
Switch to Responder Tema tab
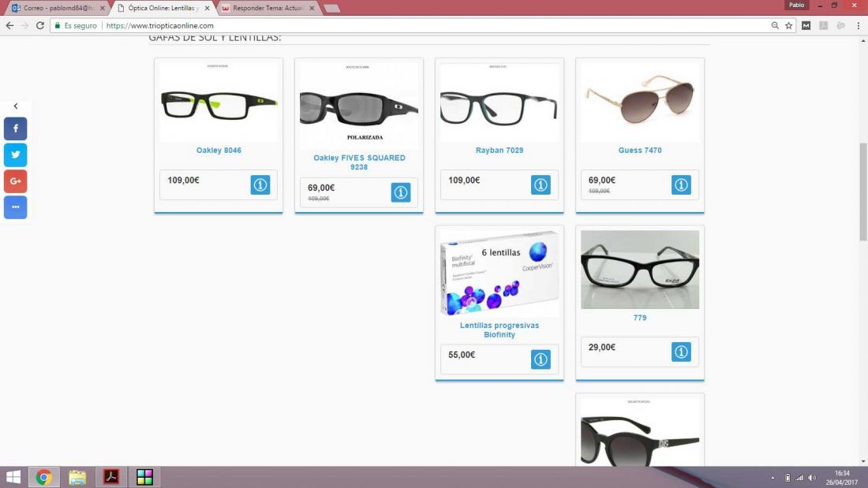pyautogui.click(x=266, y=9)
